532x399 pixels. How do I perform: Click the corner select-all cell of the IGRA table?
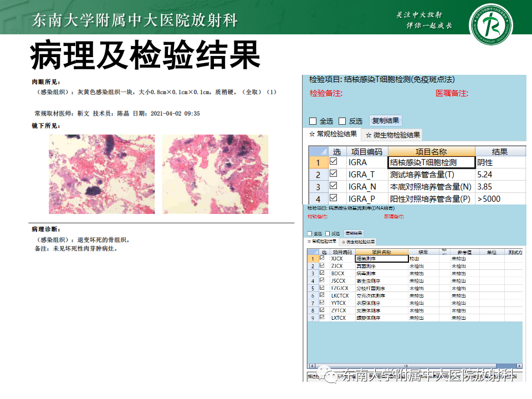coord(318,151)
